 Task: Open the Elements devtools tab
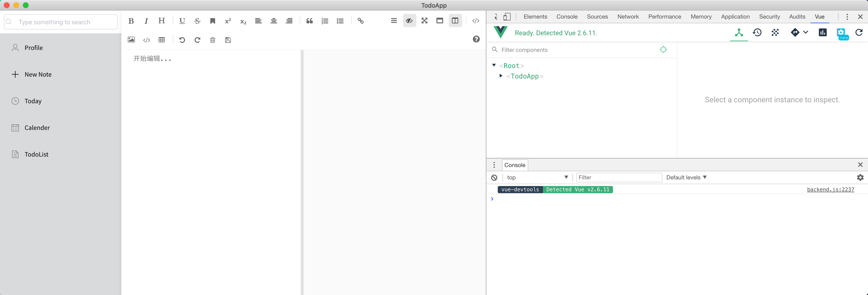pyautogui.click(x=535, y=16)
